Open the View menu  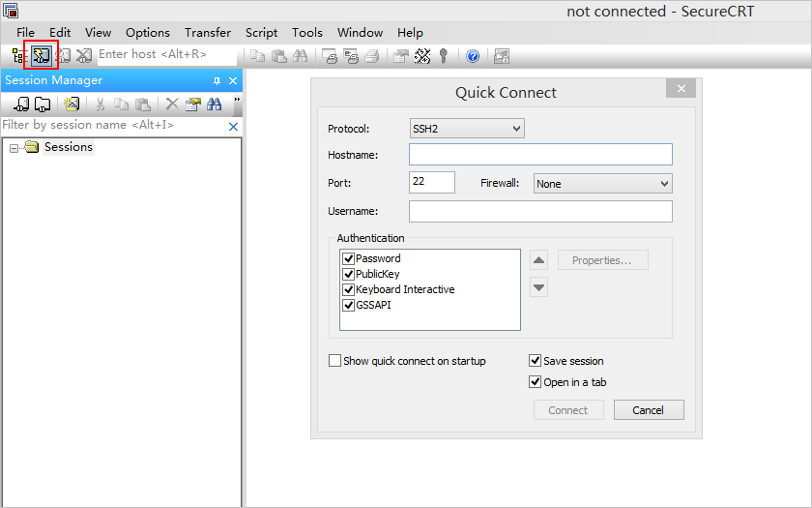coord(98,33)
